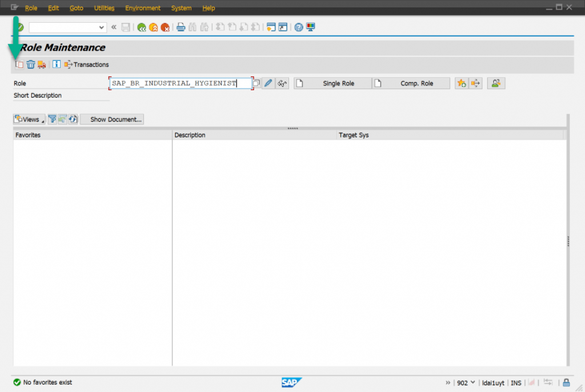The width and height of the screenshot is (585, 392).
Task: Open the Role field value help button
Action: (x=257, y=83)
